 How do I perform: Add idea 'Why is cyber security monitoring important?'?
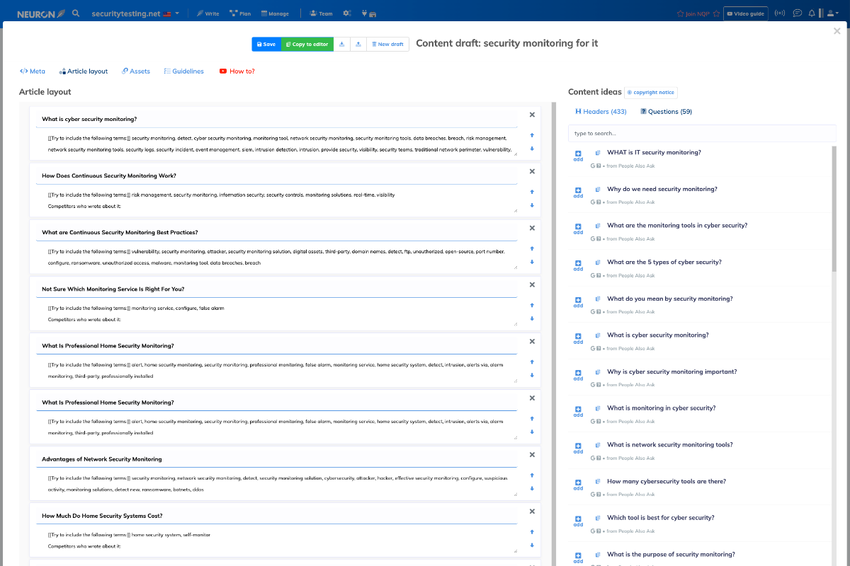tap(578, 375)
